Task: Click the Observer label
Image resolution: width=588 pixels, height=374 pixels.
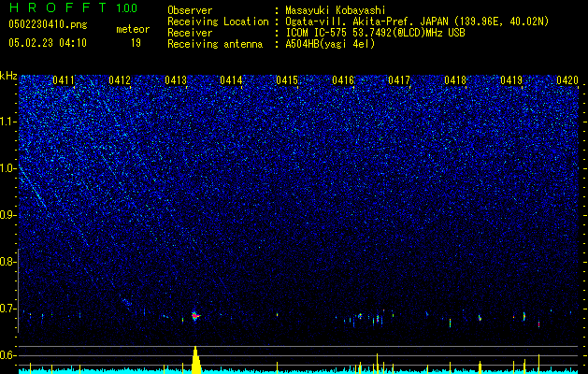Action: 190,10
